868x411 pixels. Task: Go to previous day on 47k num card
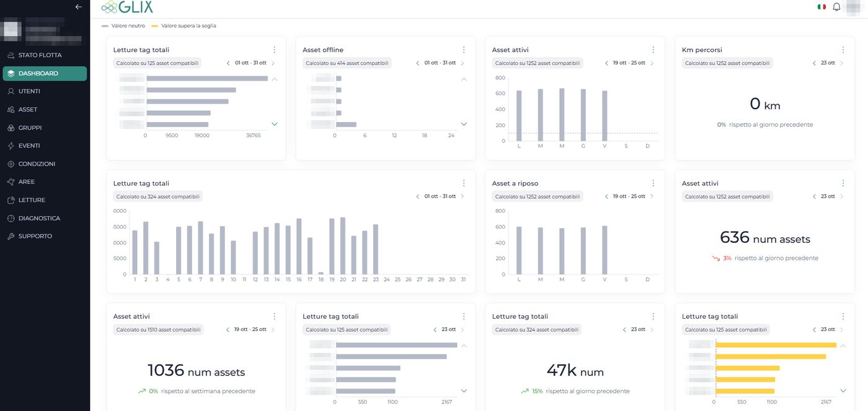[x=624, y=329]
